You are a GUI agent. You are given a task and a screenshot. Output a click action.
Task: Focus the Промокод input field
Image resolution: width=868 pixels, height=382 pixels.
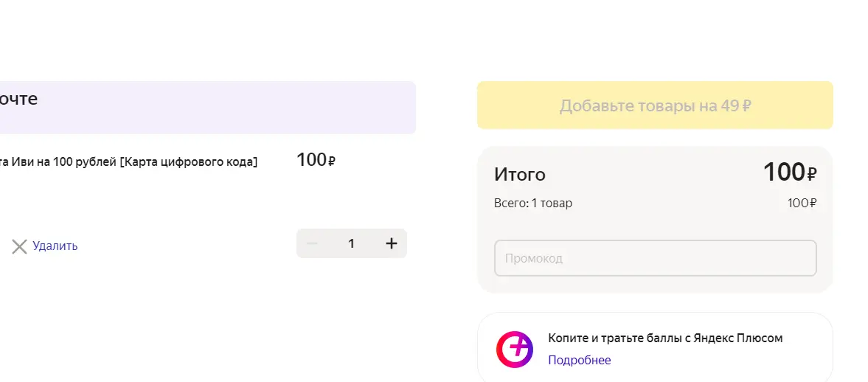[x=655, y=258]
